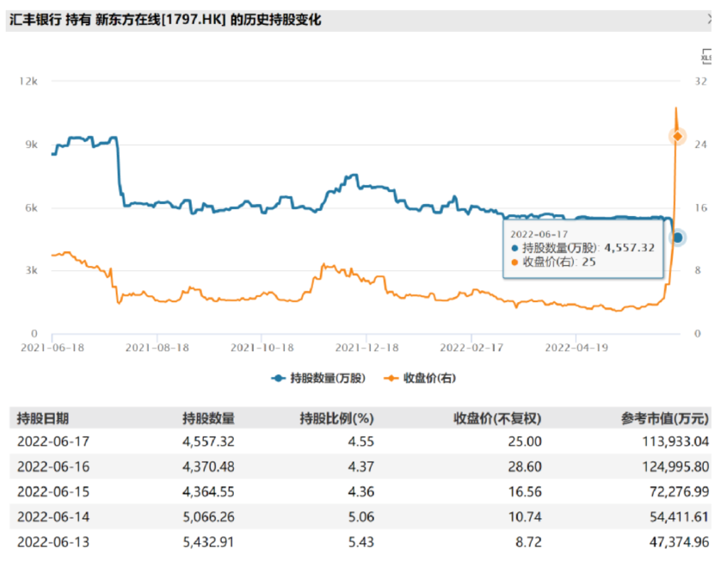
Task: Toggle 持股数量(万股) legend series
Action: click(x=318, y=378)
